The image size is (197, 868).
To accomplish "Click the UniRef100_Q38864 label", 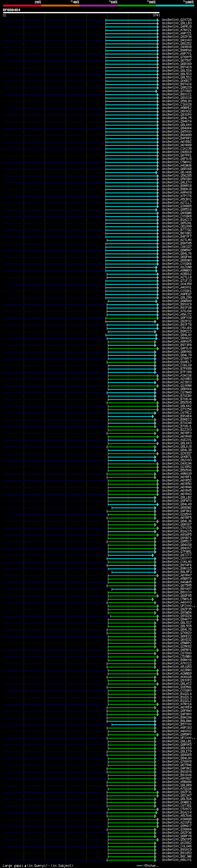I will (177, 829).
